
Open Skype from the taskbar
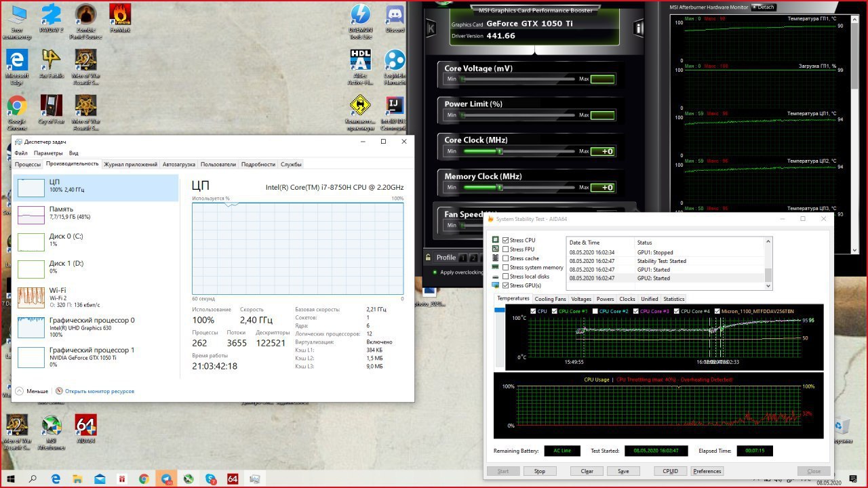210,479
